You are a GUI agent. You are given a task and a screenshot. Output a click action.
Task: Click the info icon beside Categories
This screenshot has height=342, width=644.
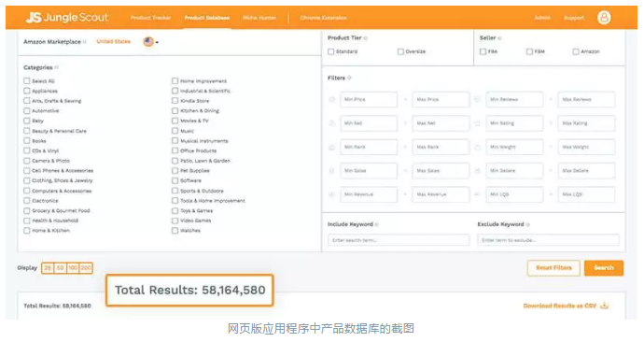pyautogui.click(x=57, y=67)
